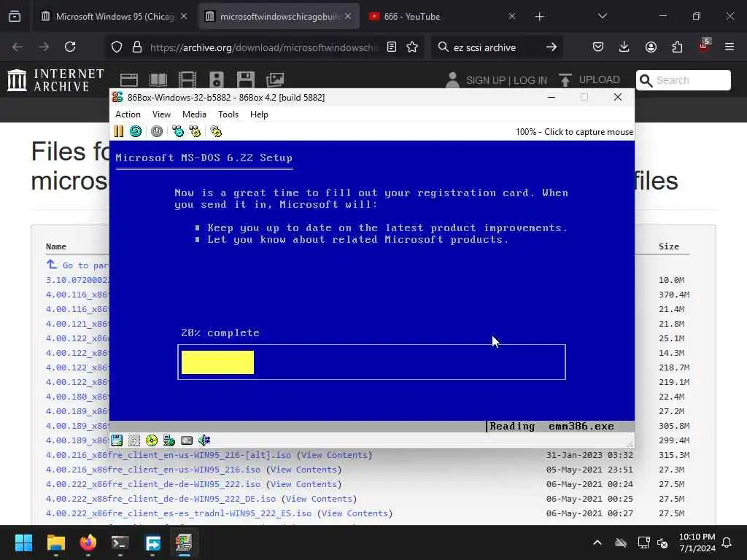This screenshot has height=560, width=747.
Task: Open Windows Start menu
Action: (x=23, y=542)
